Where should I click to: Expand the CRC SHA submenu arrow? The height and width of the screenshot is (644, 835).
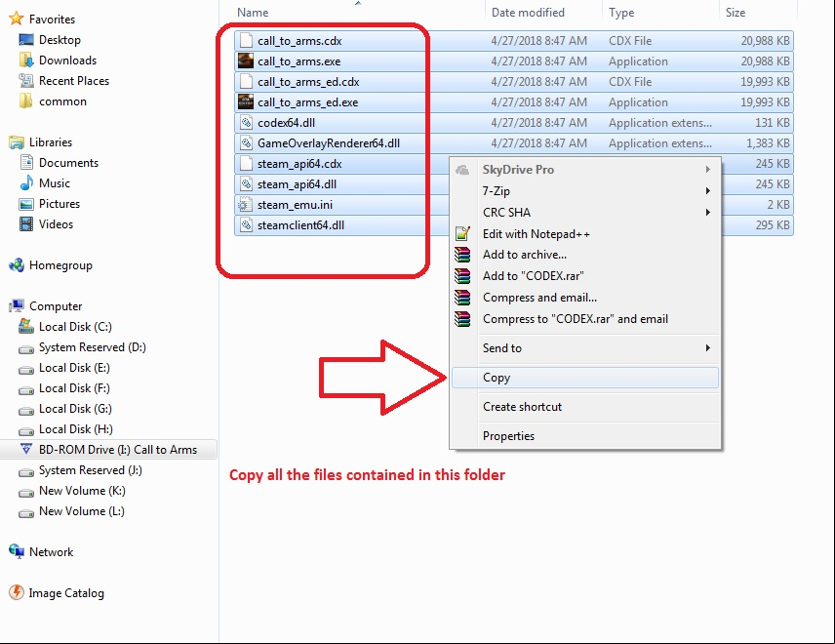[708, 212]
